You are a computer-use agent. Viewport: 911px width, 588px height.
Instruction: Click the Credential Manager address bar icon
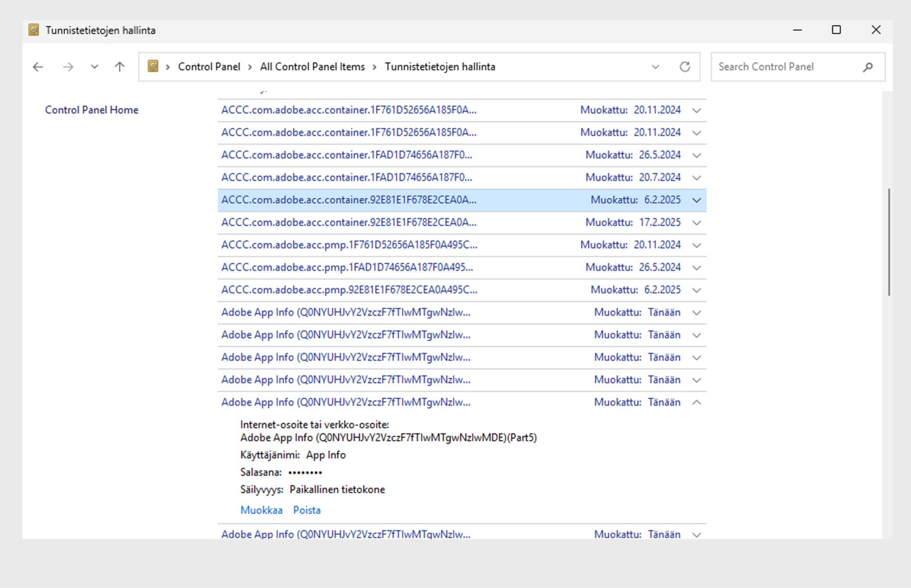point(153,66)
